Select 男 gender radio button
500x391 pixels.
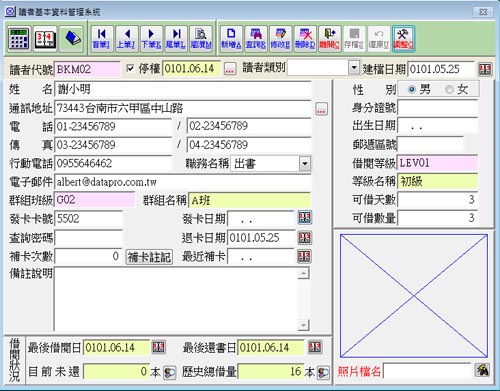412,89
